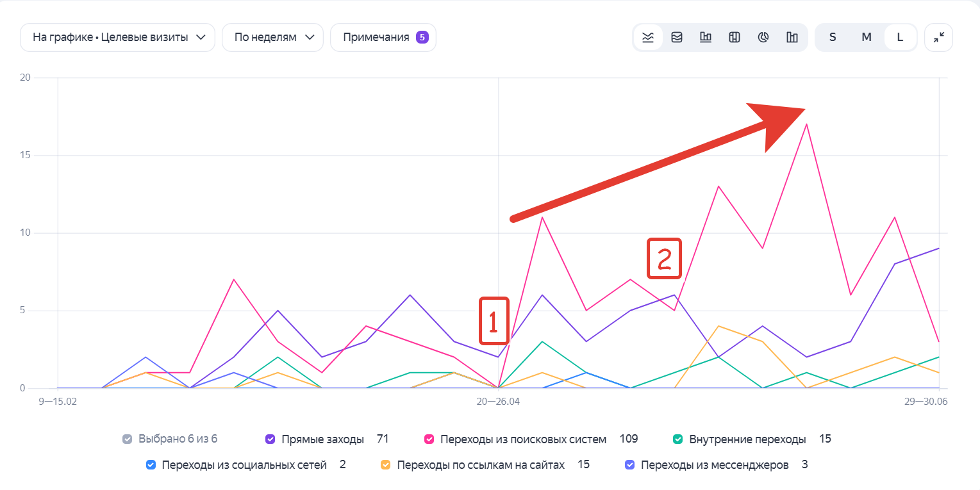
Task: Switch to the pie chart icon
Action: click(x=763, y=37)
